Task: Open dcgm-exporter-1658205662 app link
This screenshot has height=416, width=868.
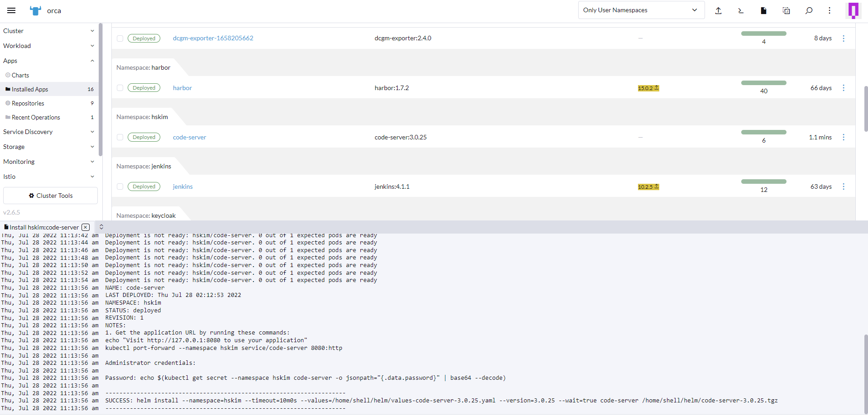Action: coord(213,38)
